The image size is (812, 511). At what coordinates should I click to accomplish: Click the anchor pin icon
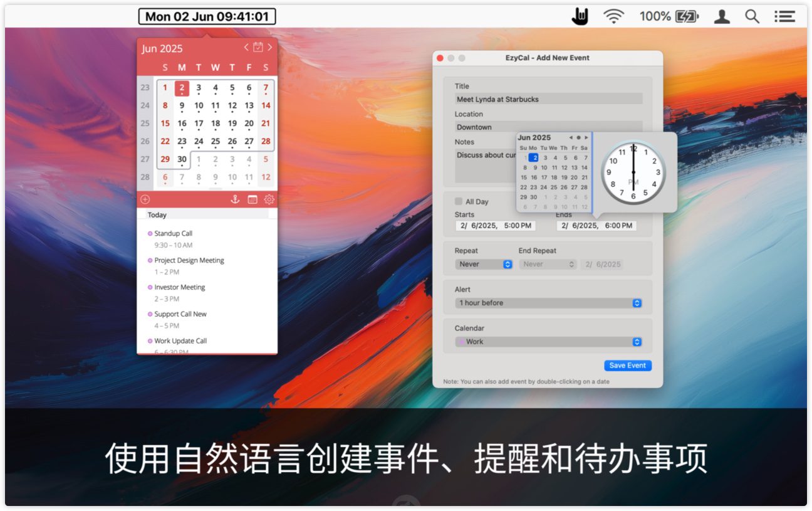235,199
